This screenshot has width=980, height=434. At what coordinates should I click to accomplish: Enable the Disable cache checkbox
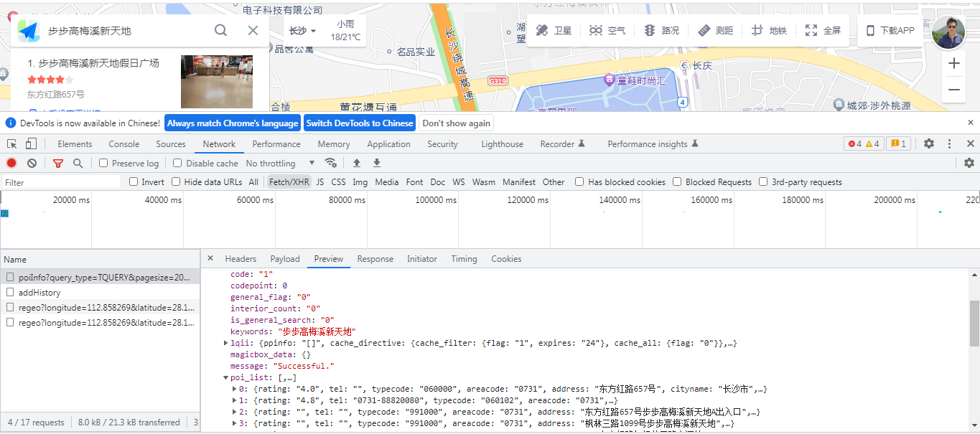click(177, 163)
